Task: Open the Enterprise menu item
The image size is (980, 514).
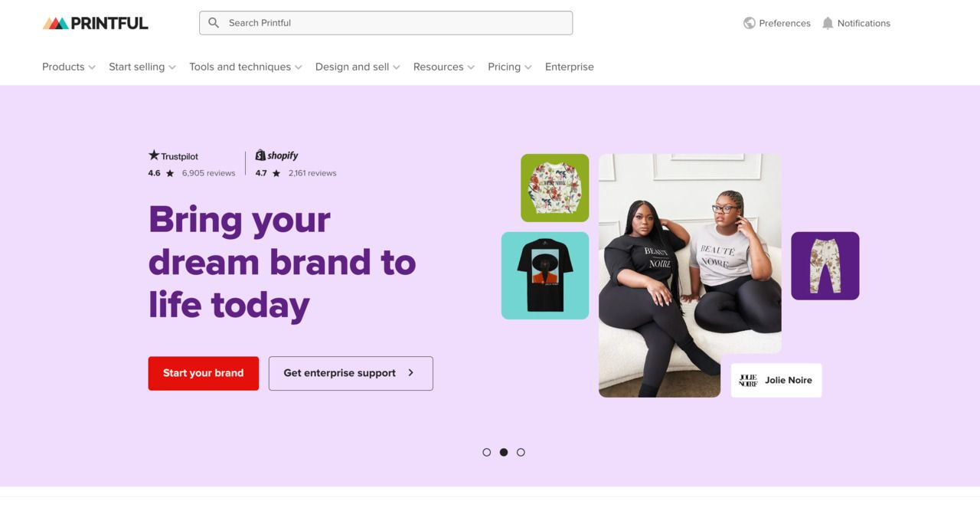Action: click(x=570, y=67)
